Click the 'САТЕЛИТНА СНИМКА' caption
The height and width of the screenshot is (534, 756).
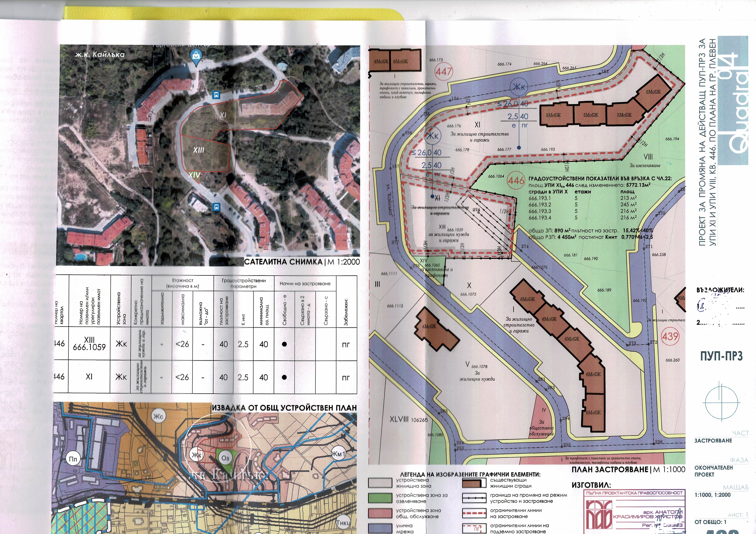pos(283,262)
